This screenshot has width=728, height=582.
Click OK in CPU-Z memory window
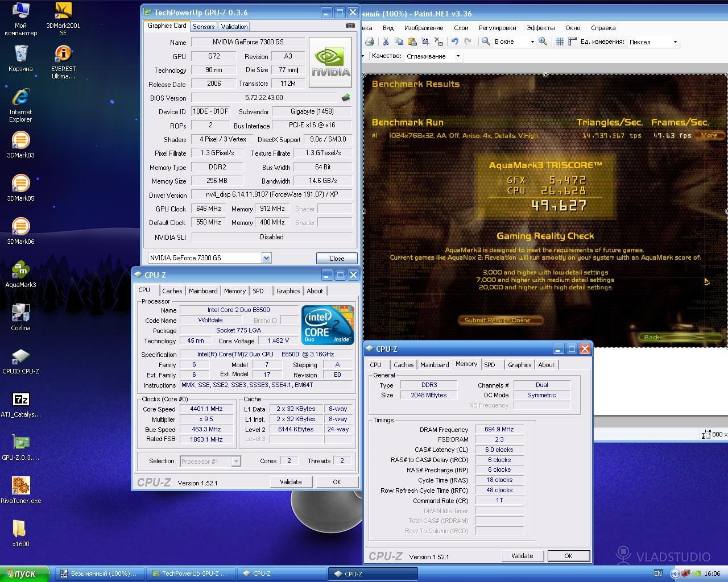(568, 556)
